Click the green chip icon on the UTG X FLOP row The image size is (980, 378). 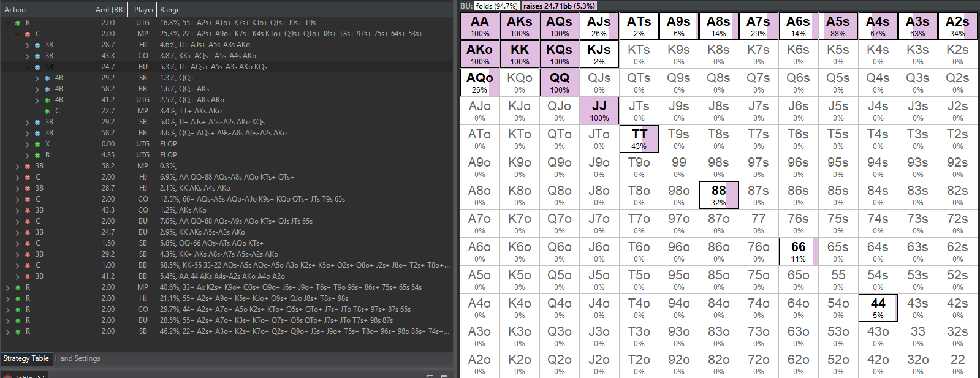pyautogui.click(x=37, y=144)
